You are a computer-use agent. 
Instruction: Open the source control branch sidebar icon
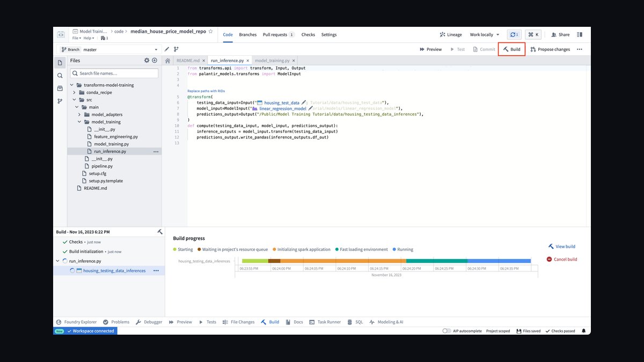click(60, 101)
